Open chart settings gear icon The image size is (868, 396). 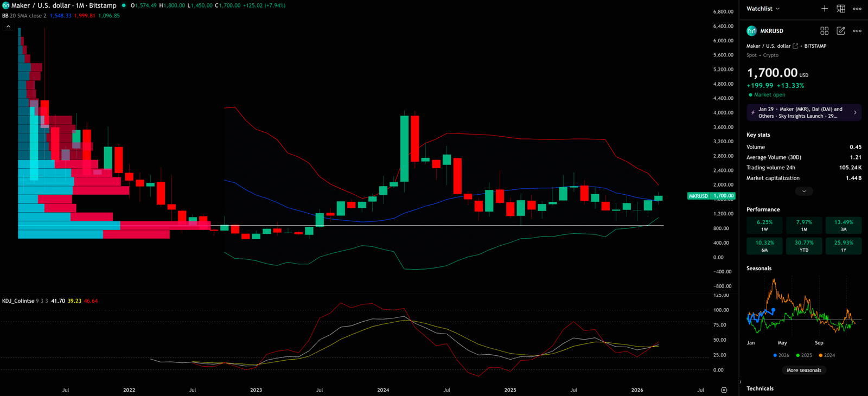click(724, 390)
